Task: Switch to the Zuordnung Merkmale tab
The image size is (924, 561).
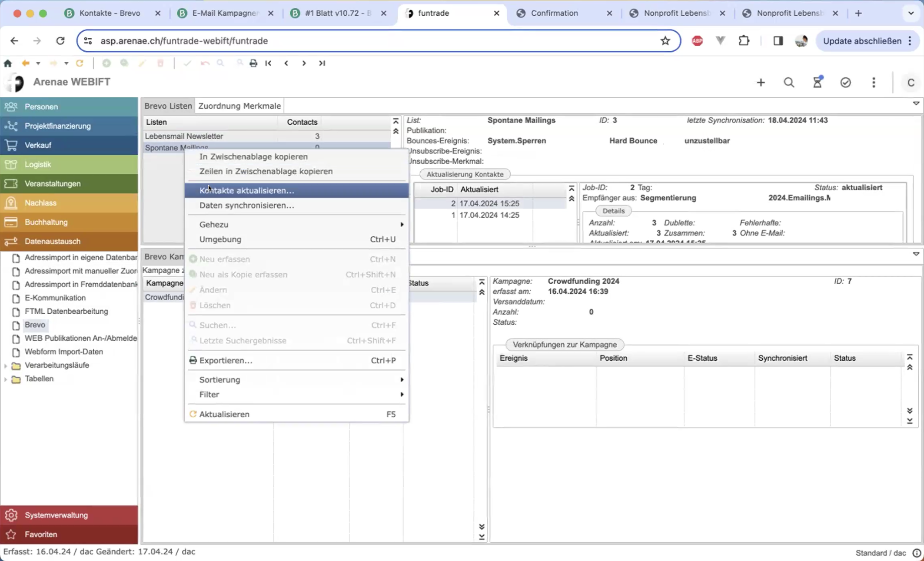Action: pos(239,106)
